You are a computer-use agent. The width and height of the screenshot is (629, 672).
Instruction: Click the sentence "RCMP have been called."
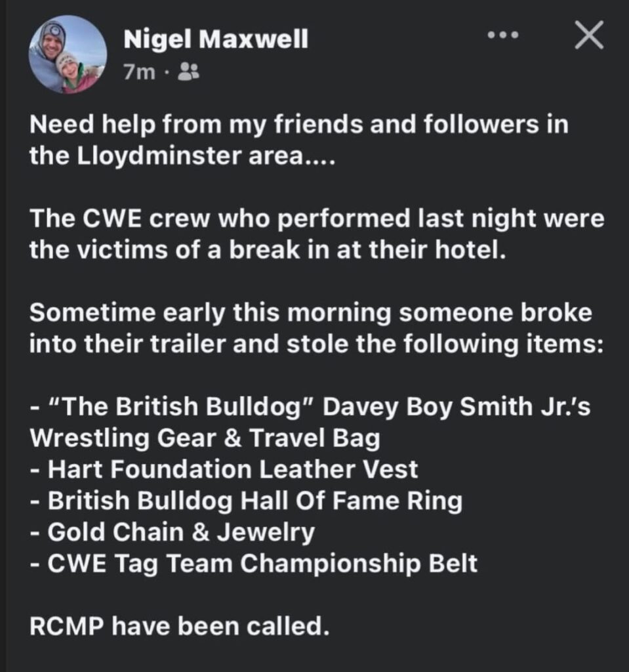(178, 627)
